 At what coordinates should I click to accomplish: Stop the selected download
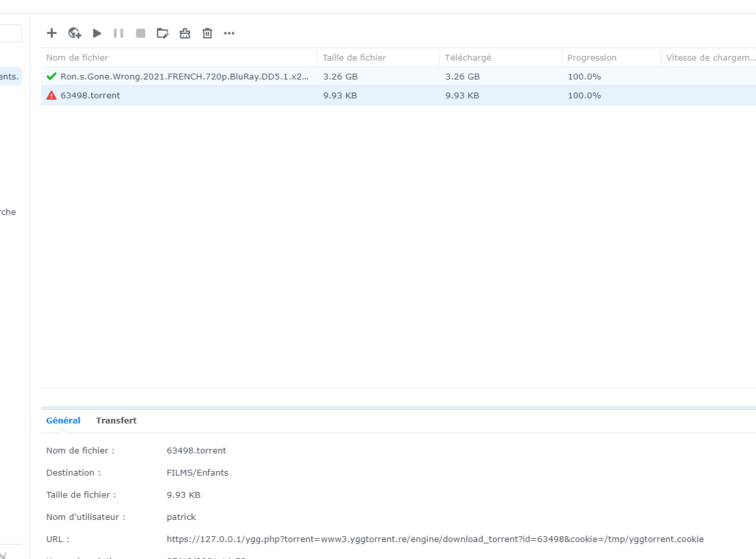[140, 33]
